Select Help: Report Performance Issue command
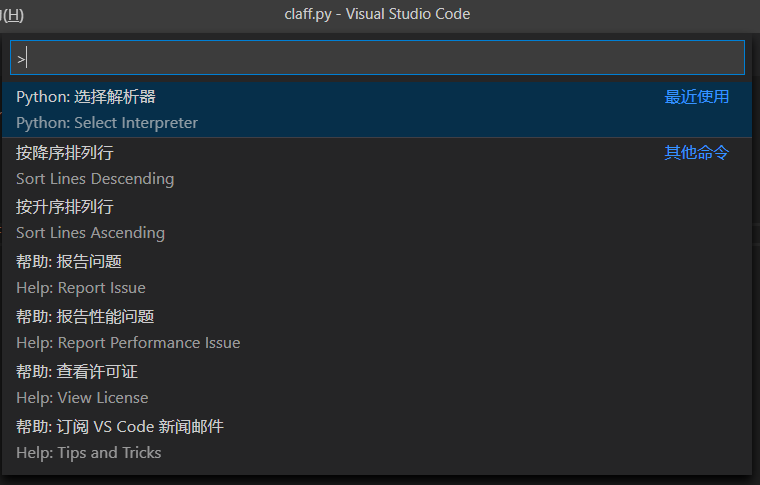The image size is (760, 485). click(377, 329)
